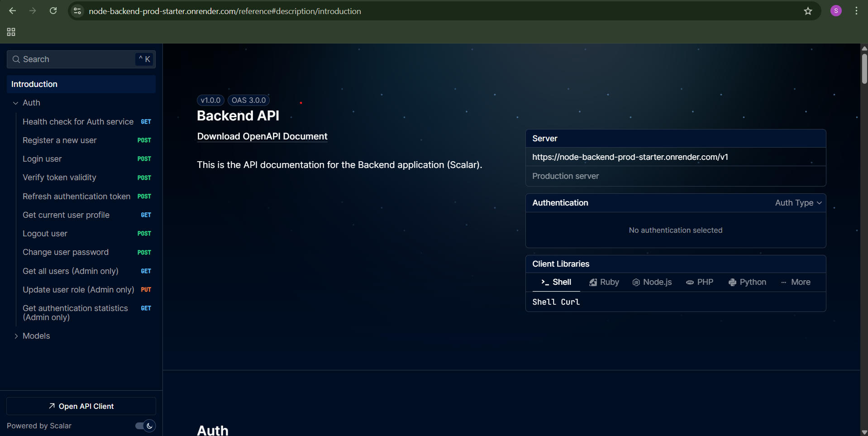Click the Node.js library icon
Screen dimensions: 868x436
[x=636, y=283]
